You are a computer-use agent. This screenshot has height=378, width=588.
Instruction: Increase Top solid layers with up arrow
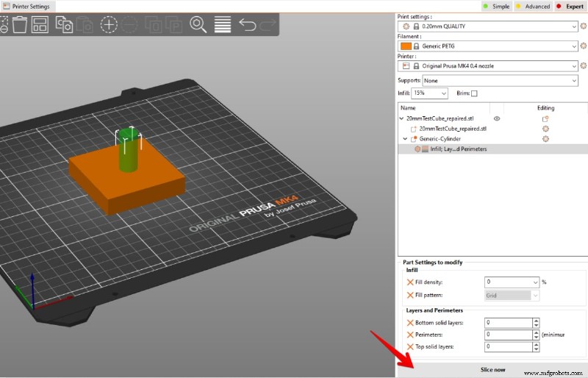pyautogui.click(x=536, y=345)
